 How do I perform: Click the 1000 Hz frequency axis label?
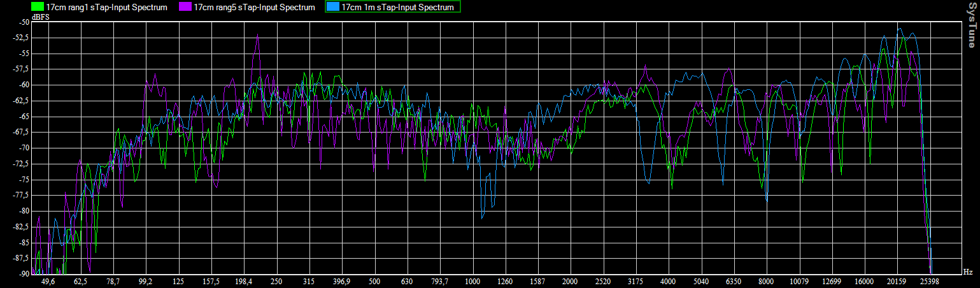(x=472, y=282)
